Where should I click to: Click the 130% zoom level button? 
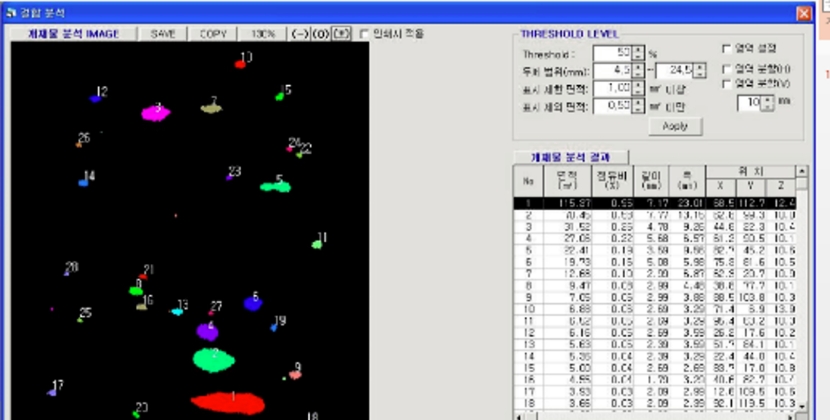(x=263, y=33)
